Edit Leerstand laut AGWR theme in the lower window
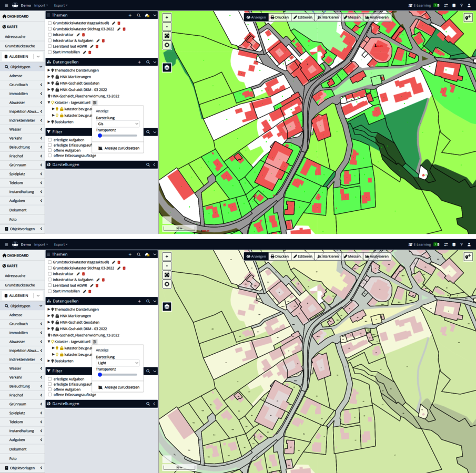476x473 pixels. coord(92,285)
